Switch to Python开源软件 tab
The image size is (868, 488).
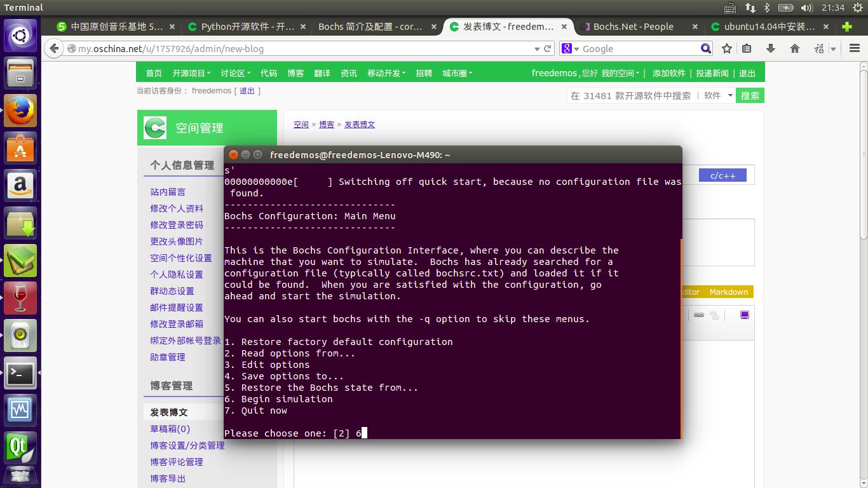[x=248, y=27]
